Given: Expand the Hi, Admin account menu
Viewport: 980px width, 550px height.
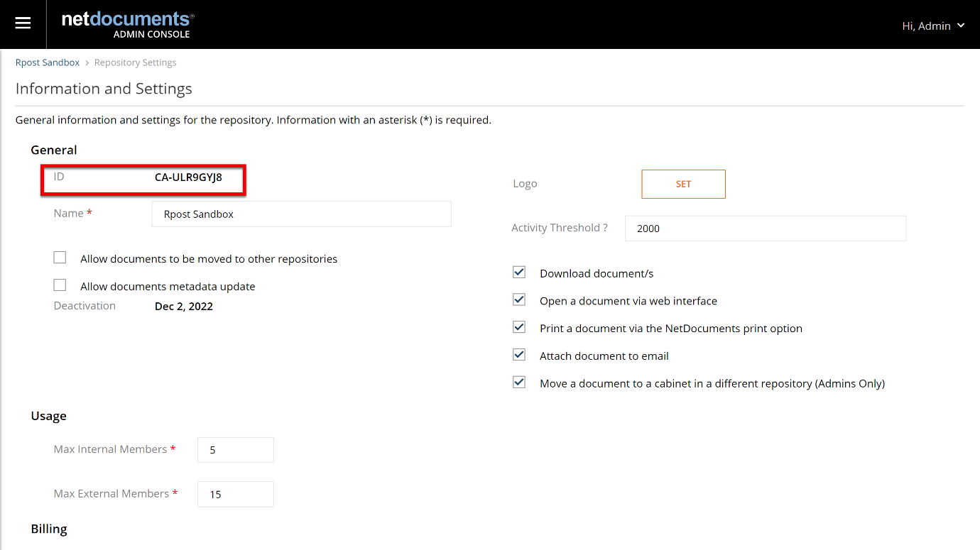Looking at the screenshot, I should click(x=933, y=26).
